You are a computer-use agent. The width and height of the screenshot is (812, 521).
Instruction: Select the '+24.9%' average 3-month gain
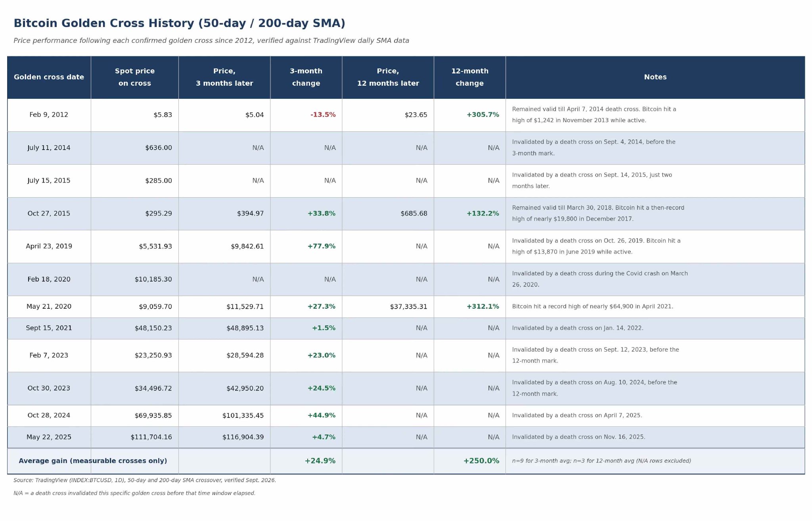320,461
